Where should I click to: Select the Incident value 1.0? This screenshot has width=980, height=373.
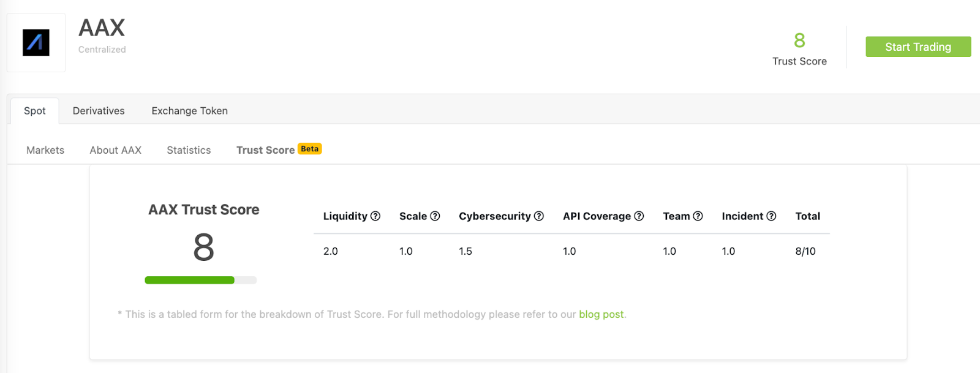point(728,251)
